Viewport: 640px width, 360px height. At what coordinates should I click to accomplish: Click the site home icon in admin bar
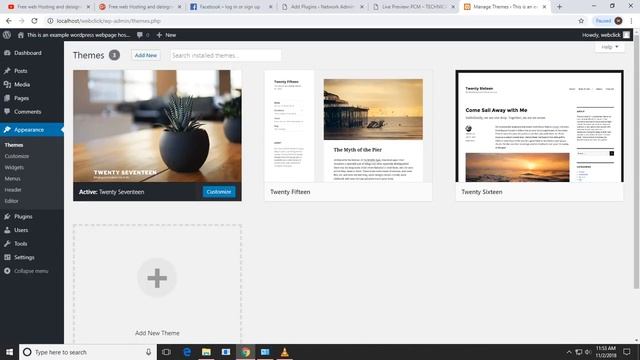(x=20, y=35)
